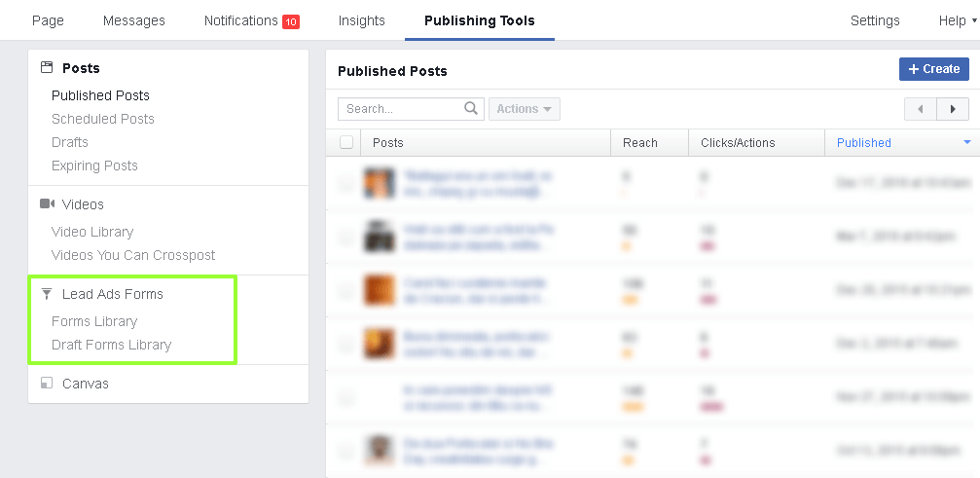Go to next page arrow

coord(953,109)
